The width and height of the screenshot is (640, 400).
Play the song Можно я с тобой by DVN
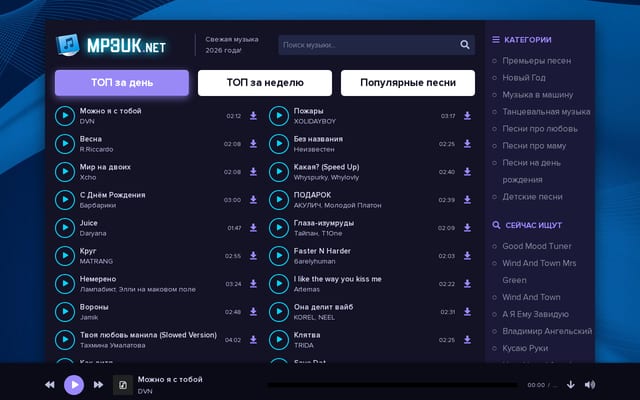(65, 116)
